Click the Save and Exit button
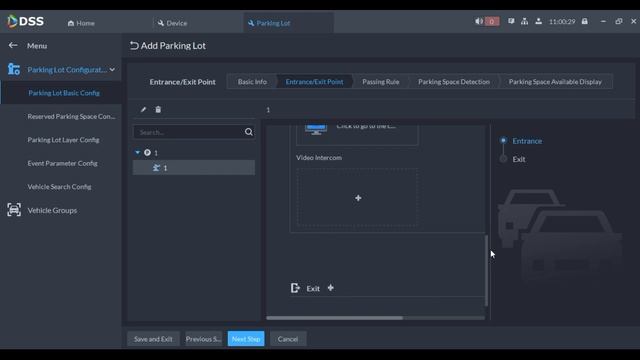Screen dimensions: 640x360 pos(153,339)
